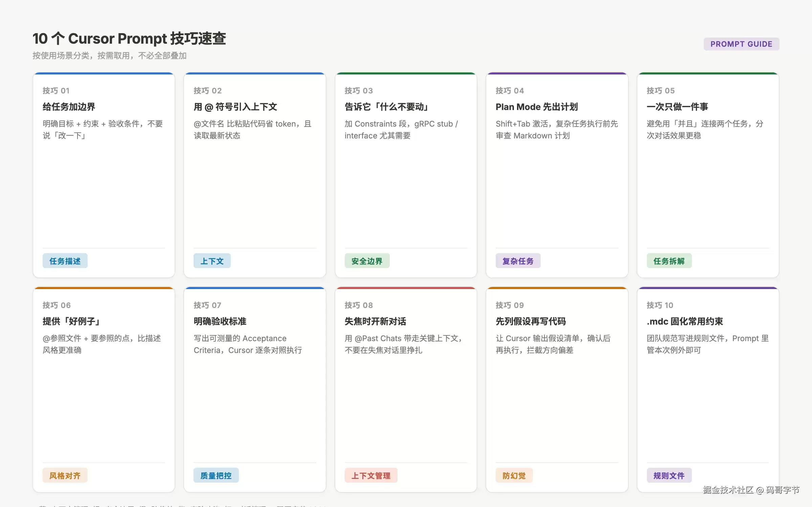812x507 pixels.
Task: Click the title 先列假设再写代码
Action: [531, 322]
